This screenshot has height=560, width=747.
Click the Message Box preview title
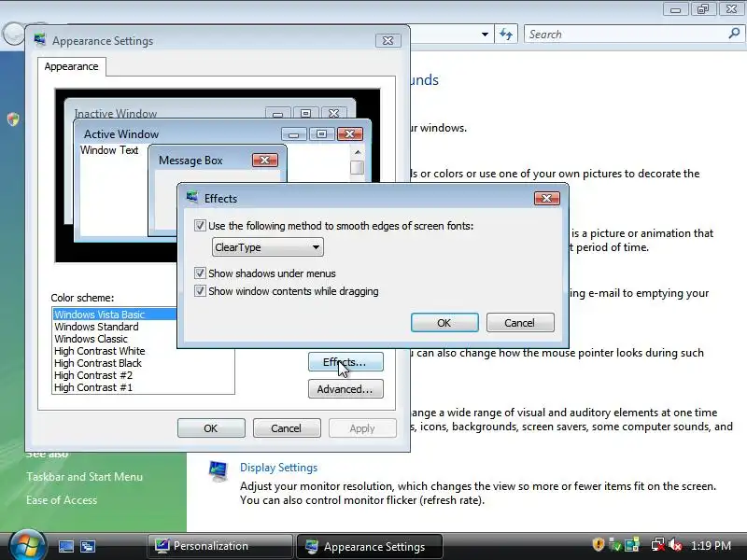click(190, 161)
